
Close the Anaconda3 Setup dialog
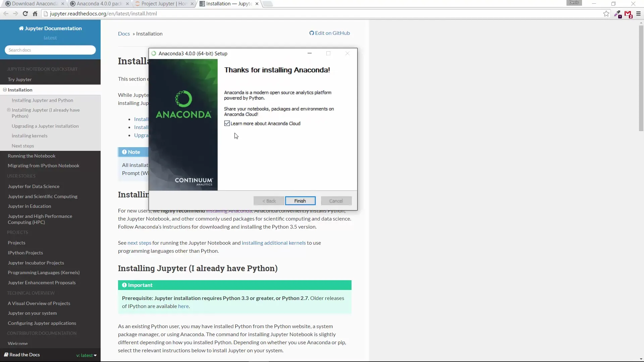(x=347, y=53)
